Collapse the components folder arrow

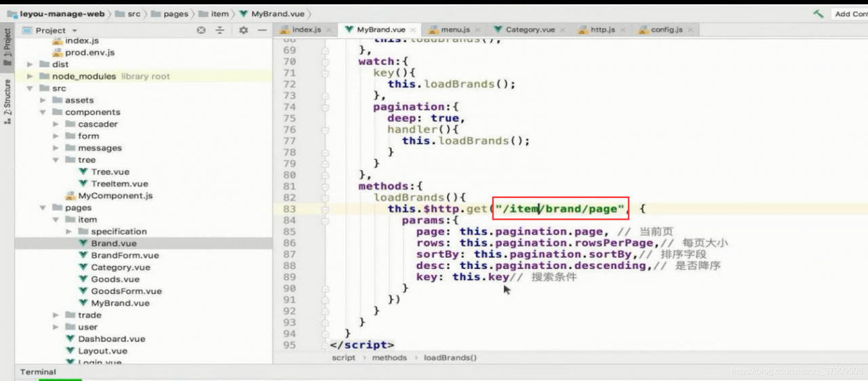point(43,113)
